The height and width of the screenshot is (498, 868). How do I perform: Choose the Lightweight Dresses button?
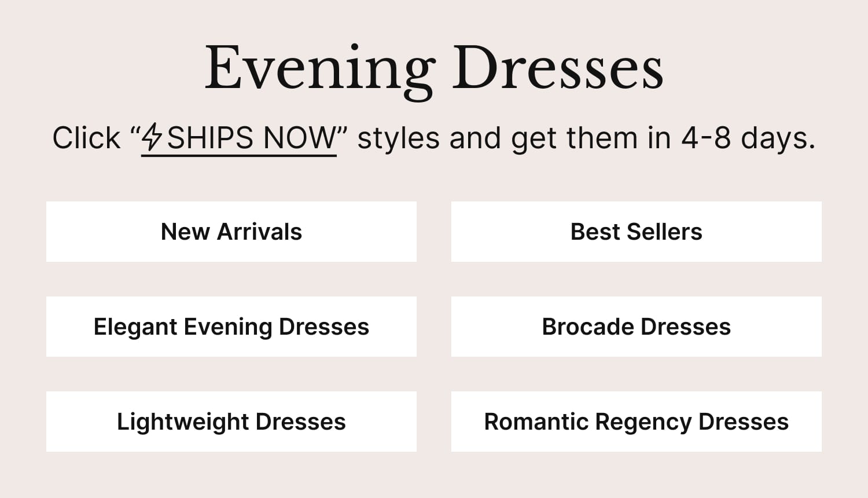(231, 422)
